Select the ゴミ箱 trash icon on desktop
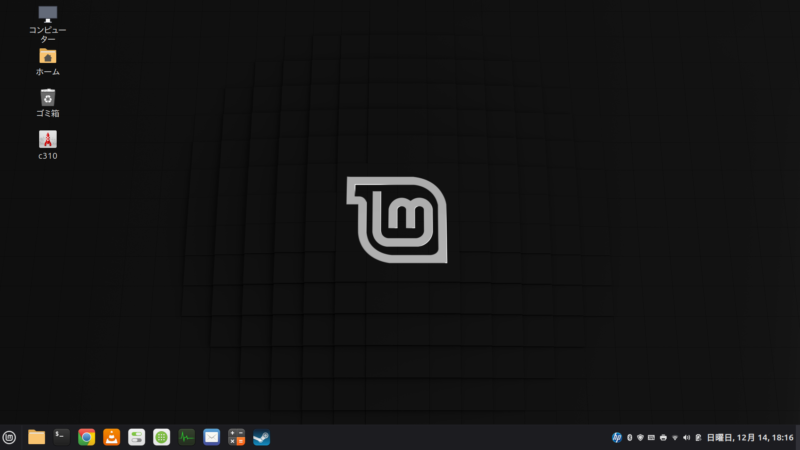The width and height of the screenshot is (800, 450). click(47, 97)
